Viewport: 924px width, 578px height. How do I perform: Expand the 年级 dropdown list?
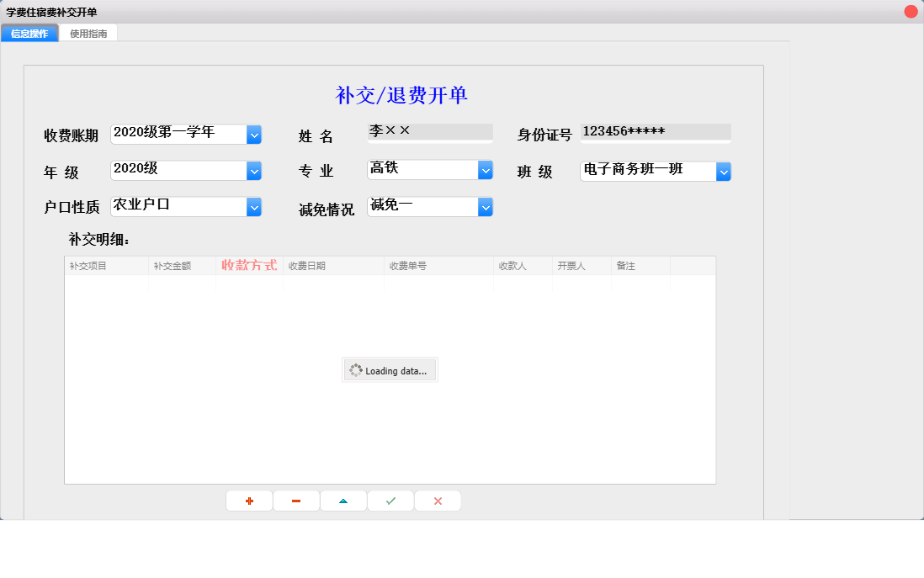[254, 171]
